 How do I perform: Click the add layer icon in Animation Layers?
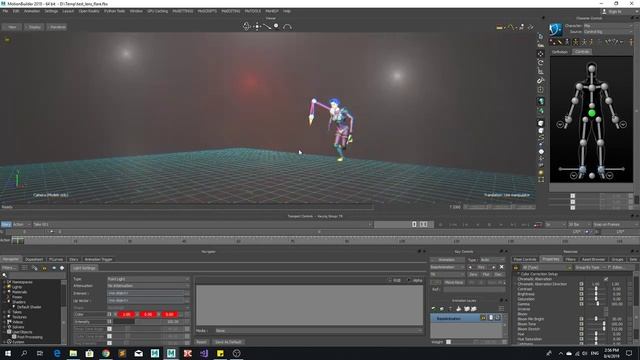pyautogui.click(x=433, y=309)
